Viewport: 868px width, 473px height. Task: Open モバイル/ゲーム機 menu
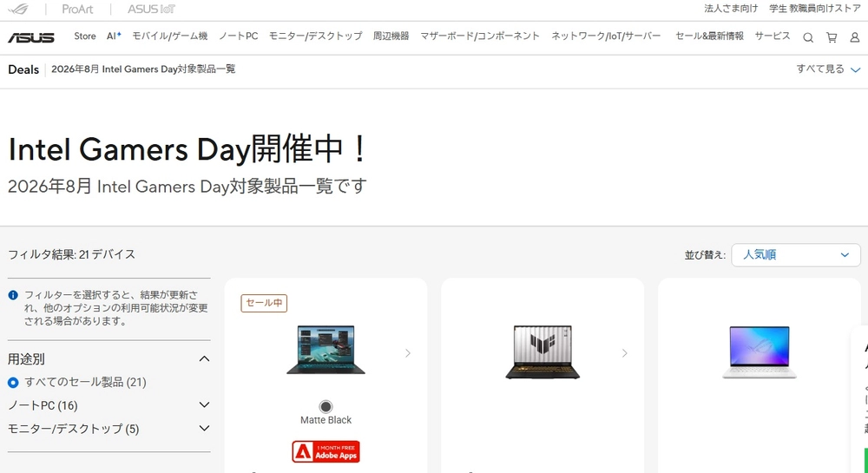[x=169, y=36]
